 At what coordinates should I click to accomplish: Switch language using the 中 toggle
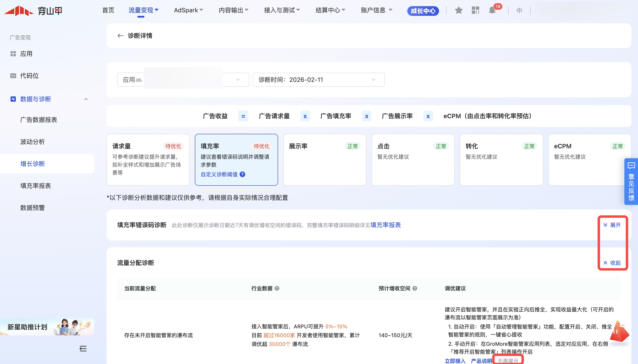[519, 11]
